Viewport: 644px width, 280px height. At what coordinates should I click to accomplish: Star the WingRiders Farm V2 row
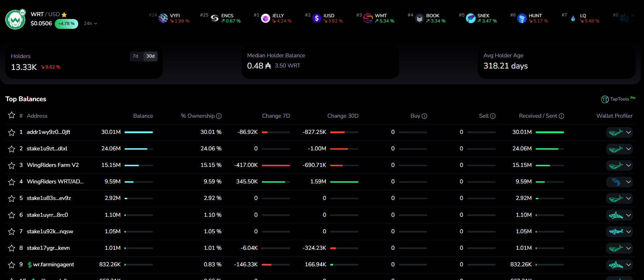coord(12,165)
